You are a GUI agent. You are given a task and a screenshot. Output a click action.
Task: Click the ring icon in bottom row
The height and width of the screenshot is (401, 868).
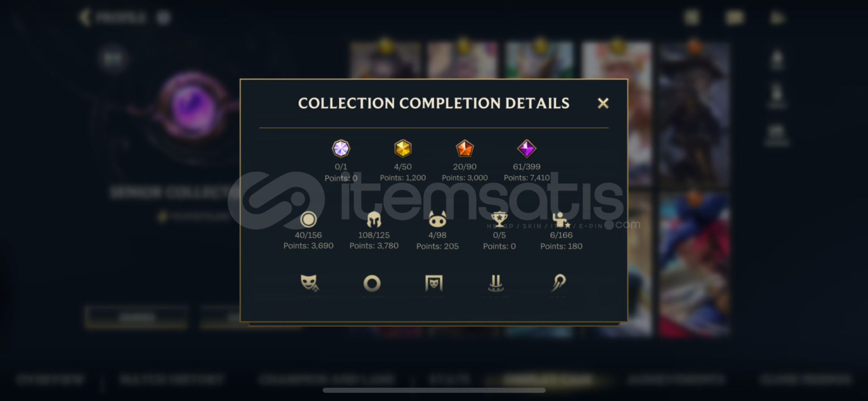click(372, 283)
